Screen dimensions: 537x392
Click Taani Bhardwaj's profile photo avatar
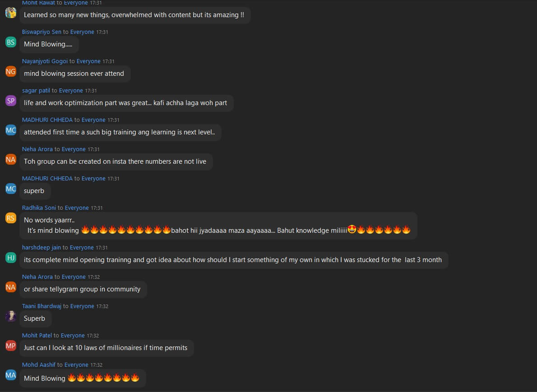pyautogui.click(x=11, y=316)
